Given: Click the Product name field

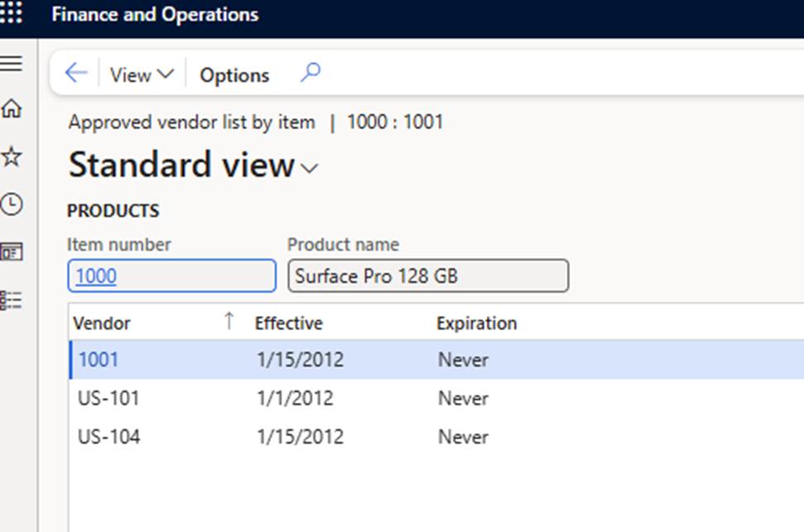Looking at the screenshot, I should point(427,276).
